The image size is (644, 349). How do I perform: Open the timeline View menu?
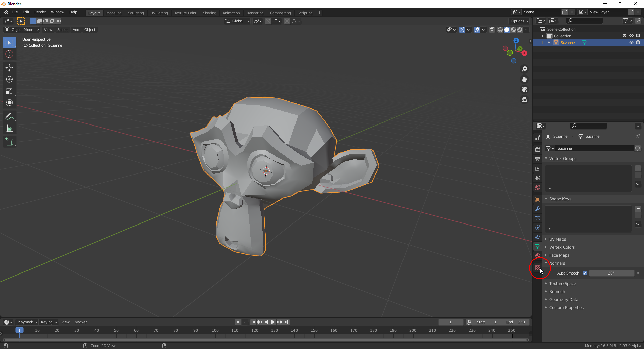(x=65, y=322)
